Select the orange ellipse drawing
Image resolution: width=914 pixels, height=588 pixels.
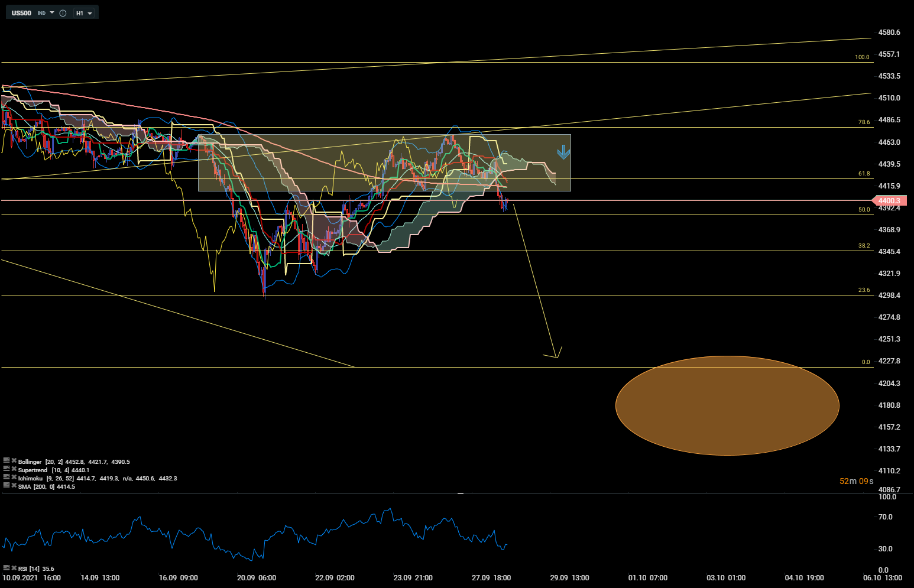pos(727,405)
